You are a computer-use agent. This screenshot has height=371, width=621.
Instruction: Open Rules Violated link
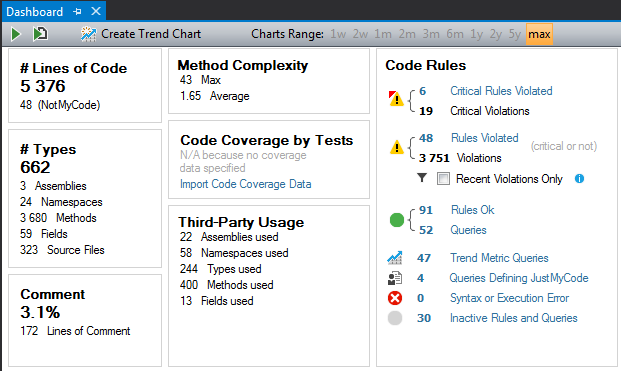tap(484, 138)
